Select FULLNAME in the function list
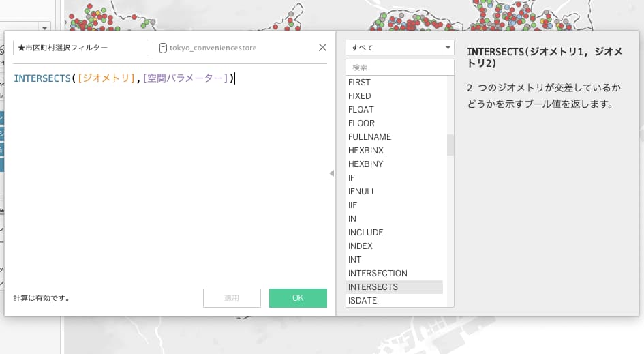Viewport: 644px width, 354px height. [x=369, y=136]
